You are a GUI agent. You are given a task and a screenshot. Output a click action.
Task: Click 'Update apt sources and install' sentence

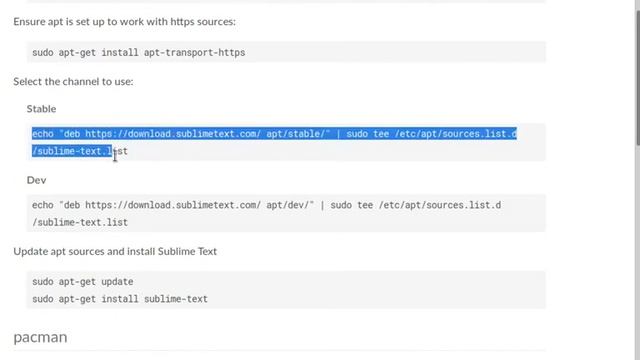click(x=115, y=251)
